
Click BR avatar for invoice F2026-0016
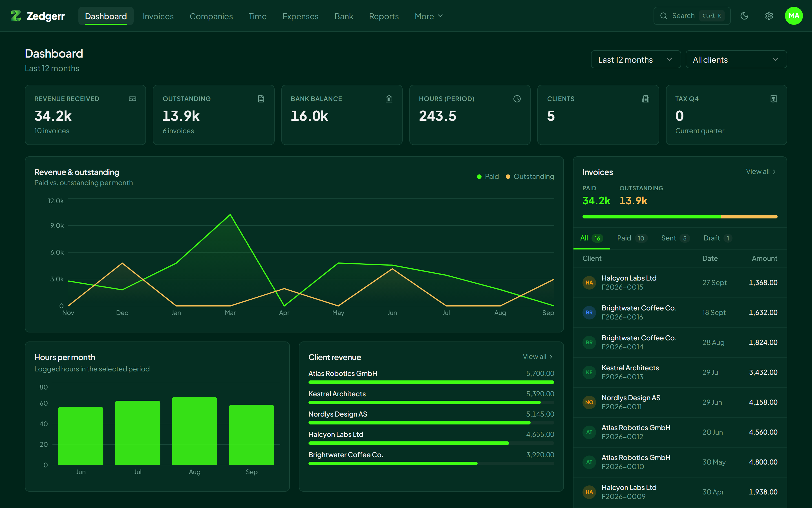pyautogui.click(x=589, y=312)
